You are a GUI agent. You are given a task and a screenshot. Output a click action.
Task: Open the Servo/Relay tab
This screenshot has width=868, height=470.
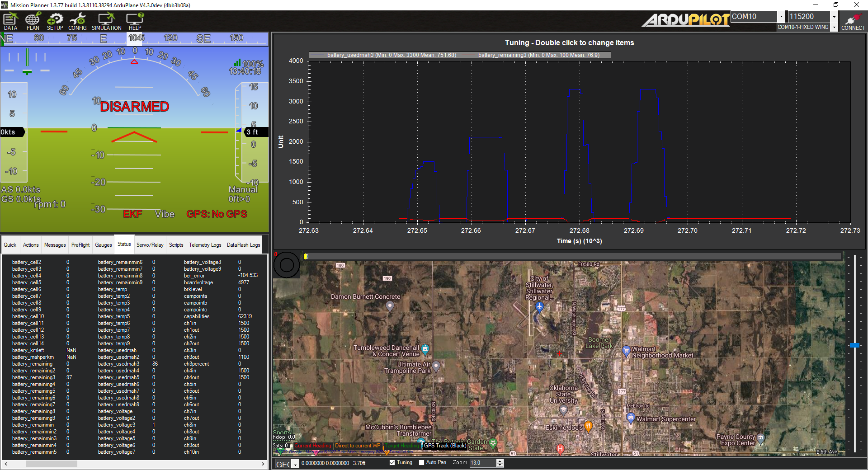[150, 245]
